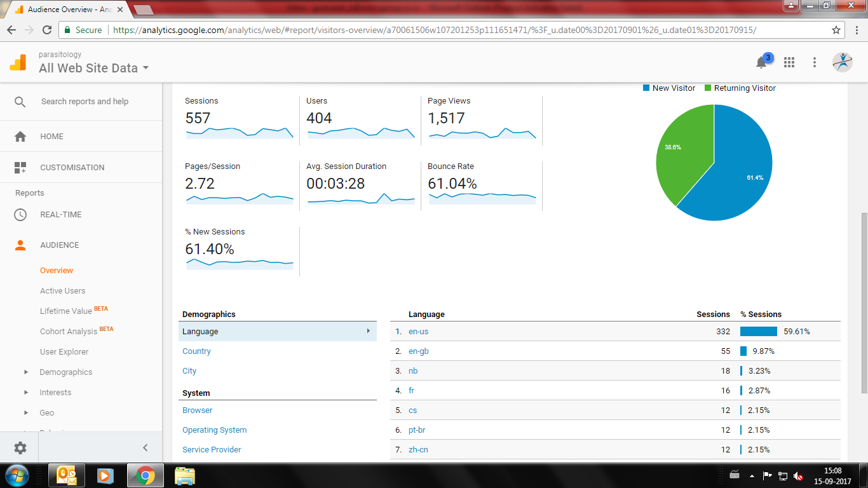Click the zh-cn language link
This screenshot has height=488, width=868.
pos(418,450)
